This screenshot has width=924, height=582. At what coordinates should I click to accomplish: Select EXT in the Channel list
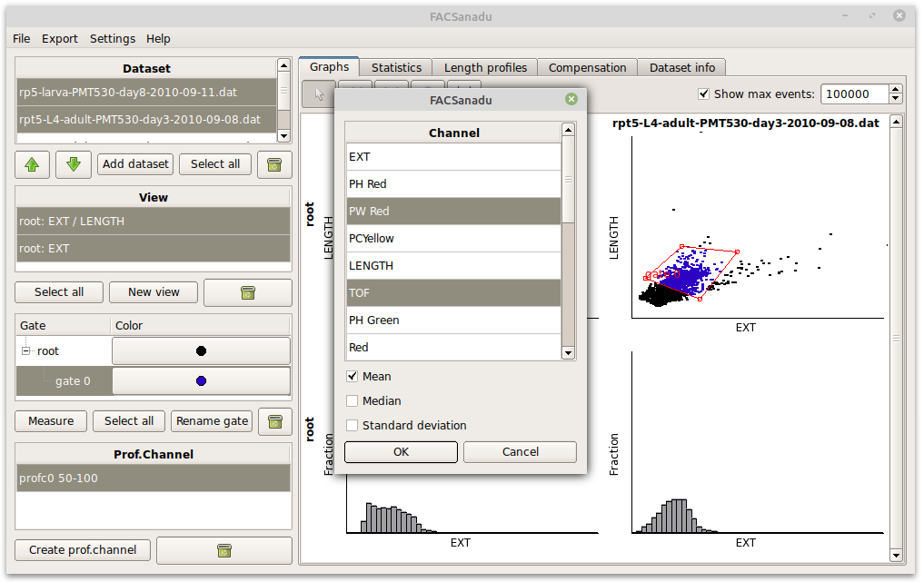(453, 157)
